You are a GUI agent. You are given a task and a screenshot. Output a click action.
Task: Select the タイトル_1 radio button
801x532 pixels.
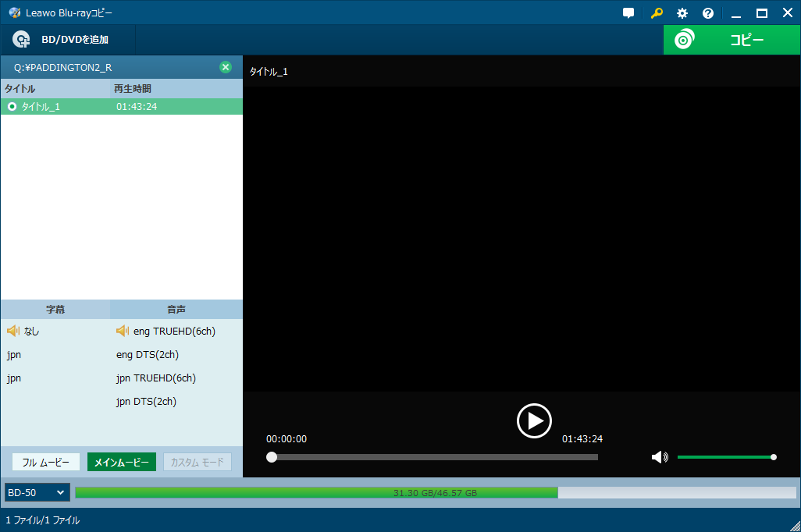point(12,106)
